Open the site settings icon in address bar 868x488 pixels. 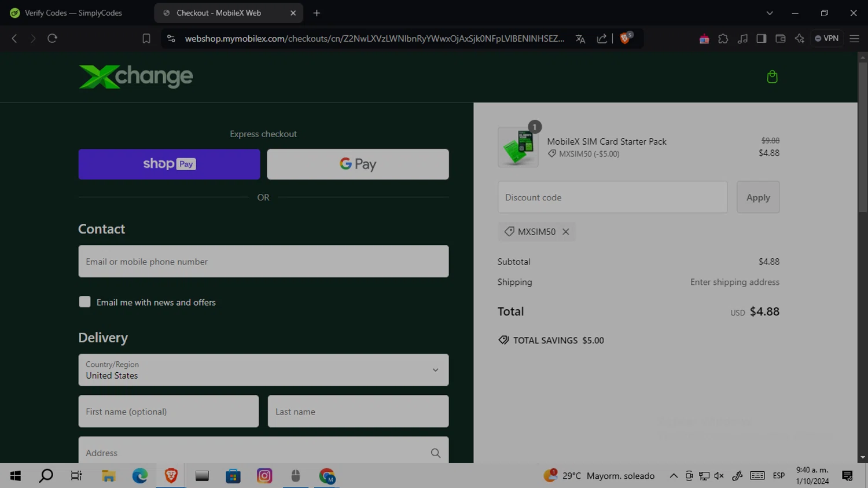(171, 39)
